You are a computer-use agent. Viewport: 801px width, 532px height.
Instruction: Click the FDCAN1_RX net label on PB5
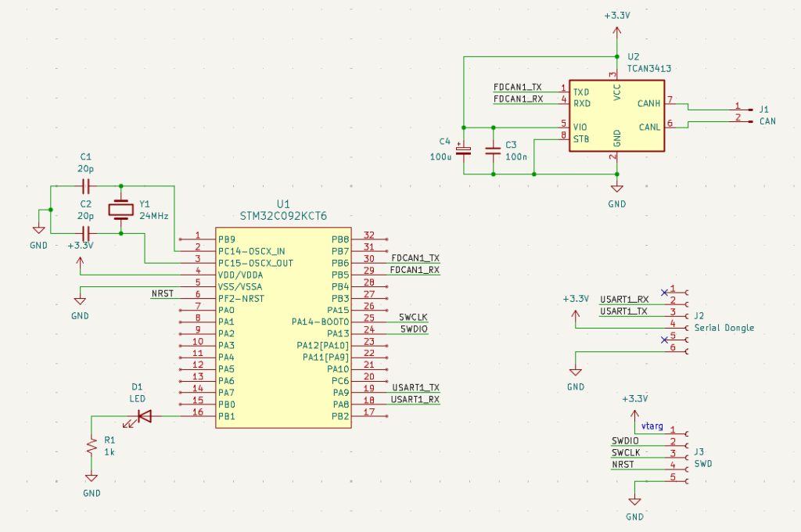[x=415, y=270]
